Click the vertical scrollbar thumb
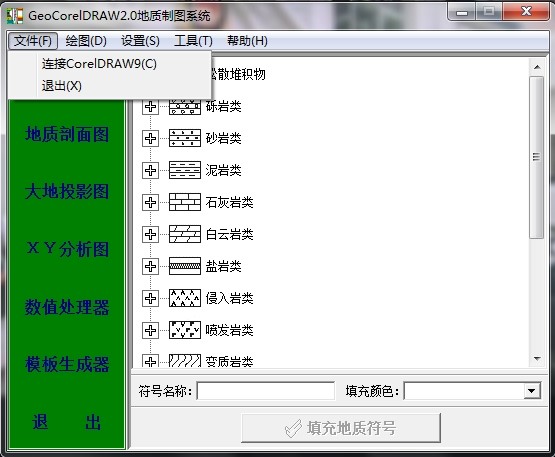Viewport: 555px width, 457px height. 537,158
